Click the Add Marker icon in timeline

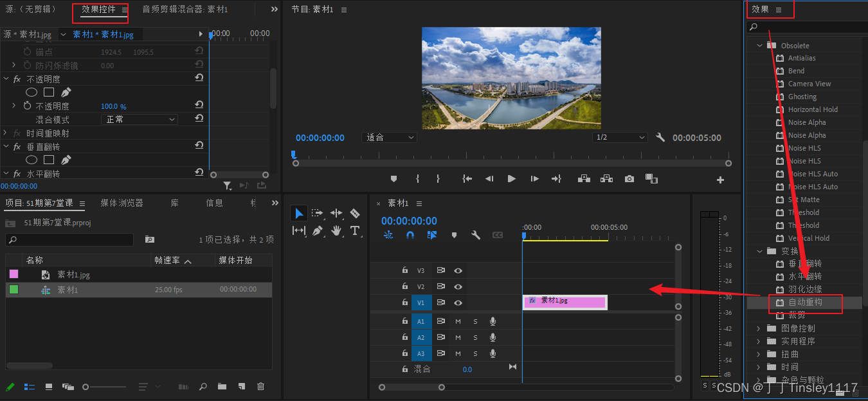click(x=454, y=236)
